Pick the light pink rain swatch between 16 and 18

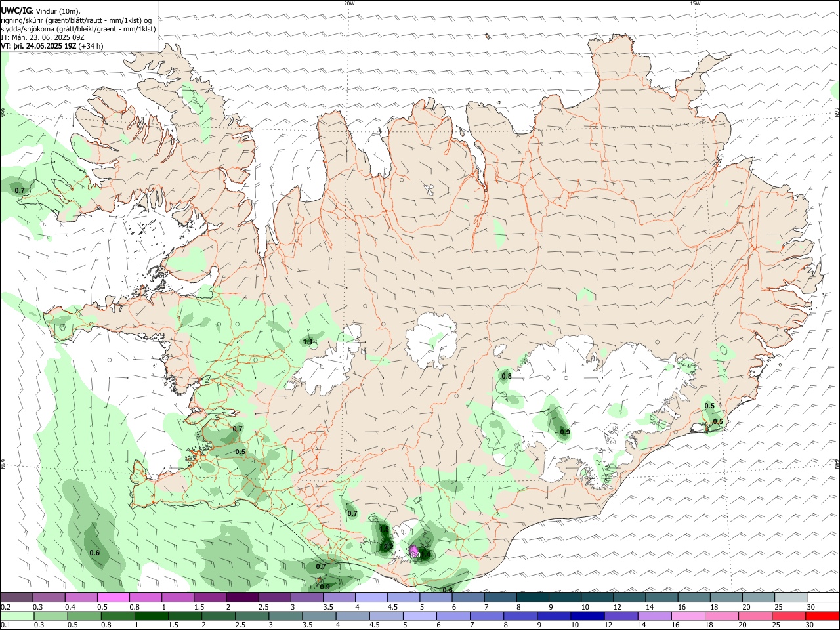pos(689,616)
